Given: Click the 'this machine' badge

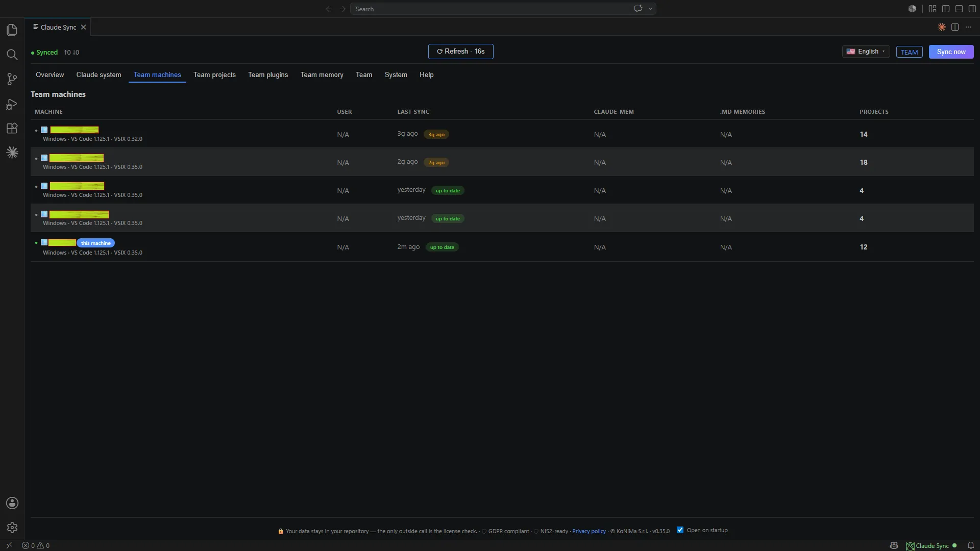Looking at the screenshot, I should click(96, 243).
